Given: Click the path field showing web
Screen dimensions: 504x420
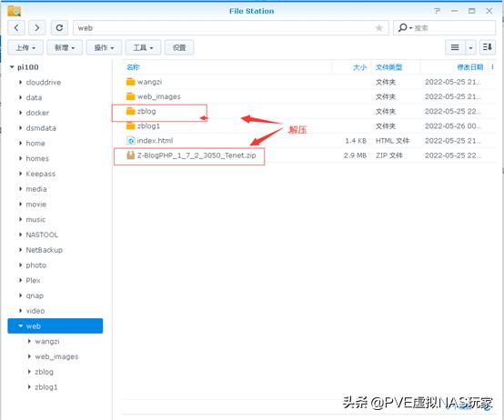Looking at the screenshot, I should click(231, 28).
